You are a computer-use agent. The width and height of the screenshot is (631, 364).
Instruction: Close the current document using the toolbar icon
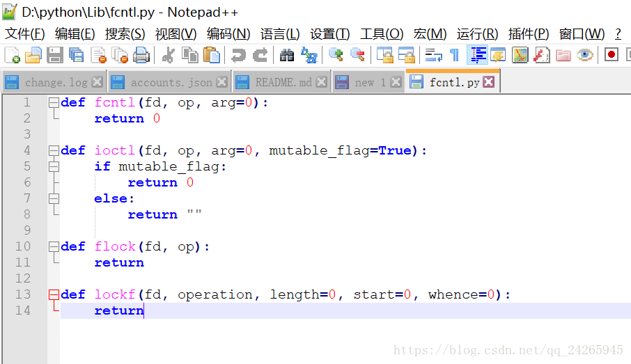coord(98,55)
